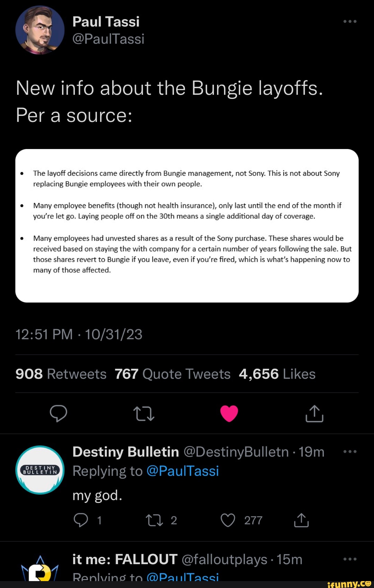Open the attached source text image

tap(187, 226)
